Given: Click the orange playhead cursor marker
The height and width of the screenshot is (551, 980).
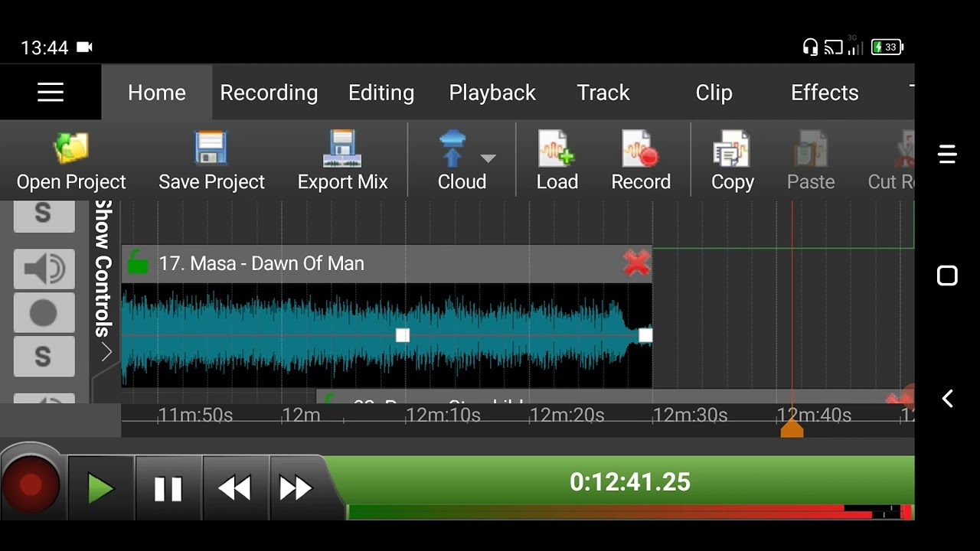Looking at the screenshot, I should click(x=792, y=427).
